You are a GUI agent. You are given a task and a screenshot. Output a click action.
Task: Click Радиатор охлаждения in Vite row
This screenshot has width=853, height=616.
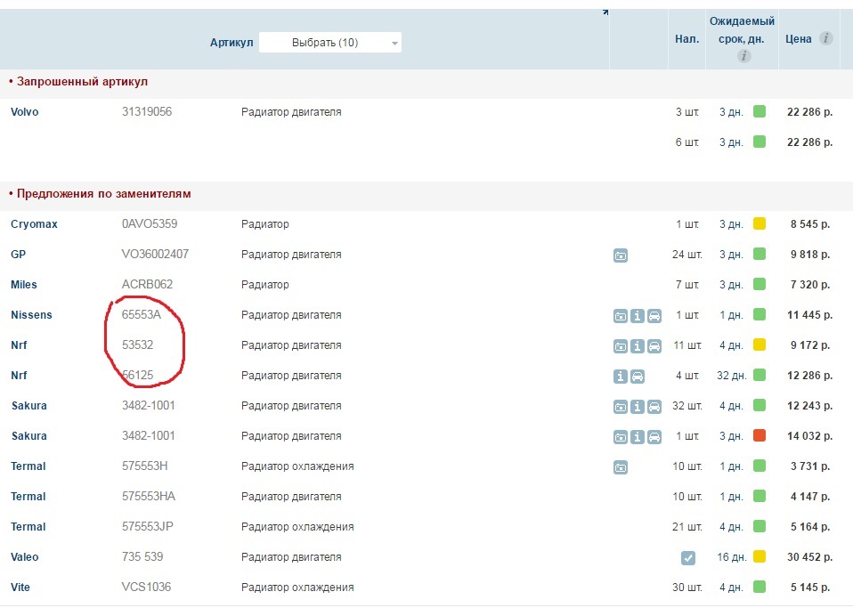click(x=297, y=588)
